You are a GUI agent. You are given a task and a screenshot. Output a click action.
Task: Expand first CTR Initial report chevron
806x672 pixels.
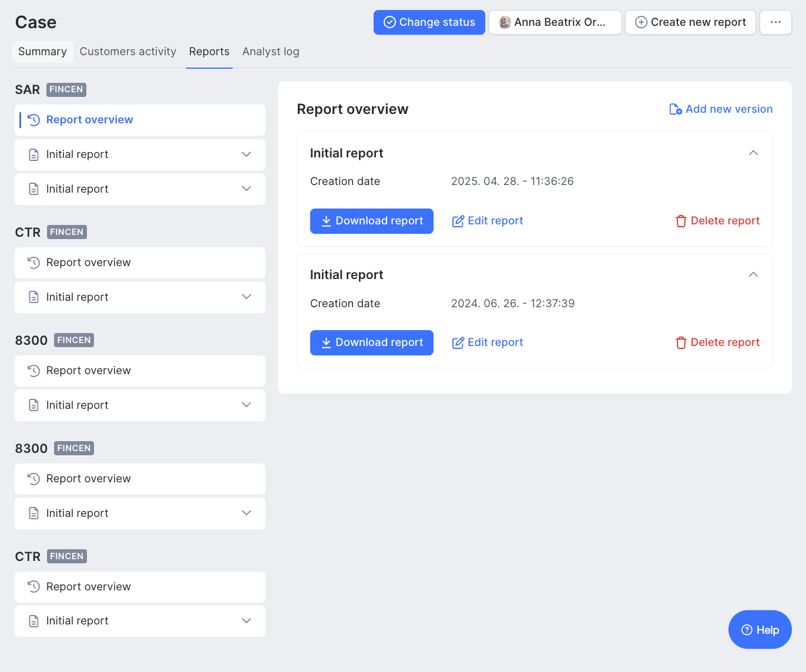click(x=247, y=297)
